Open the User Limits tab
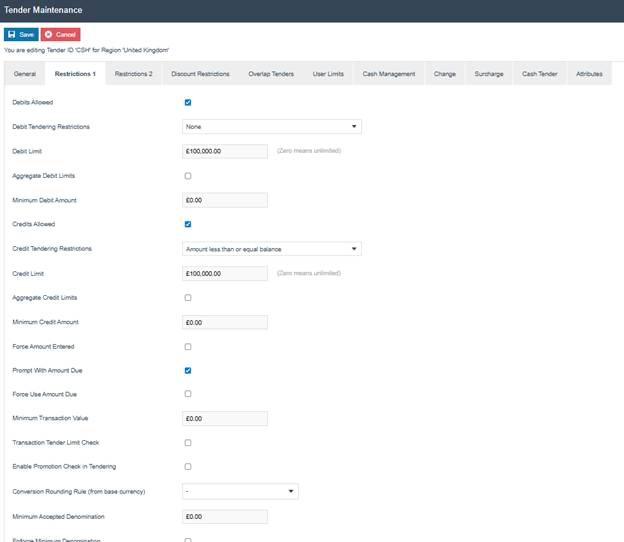 328,74
